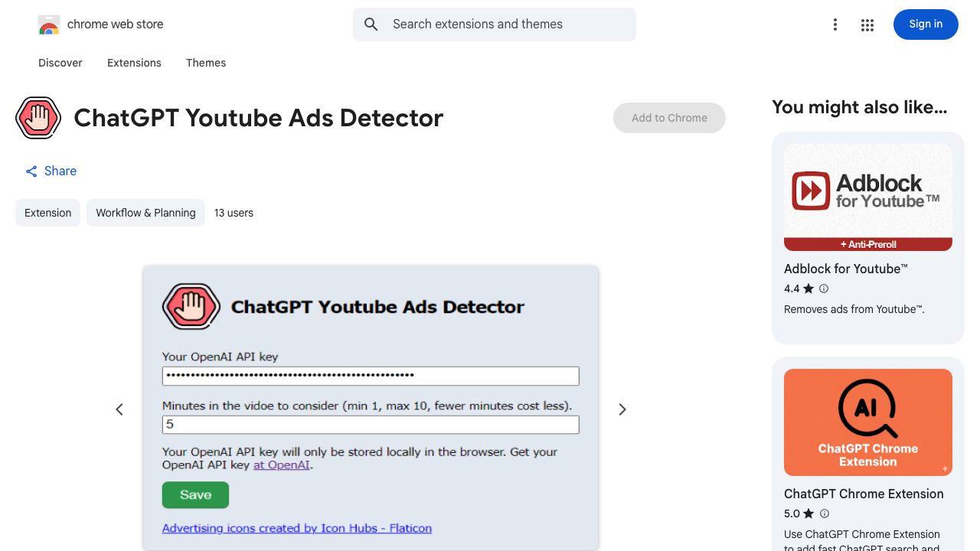Click the info icon beside the 4.4 rating
This screenshot has height=551, width=980.
click(824, 289)
